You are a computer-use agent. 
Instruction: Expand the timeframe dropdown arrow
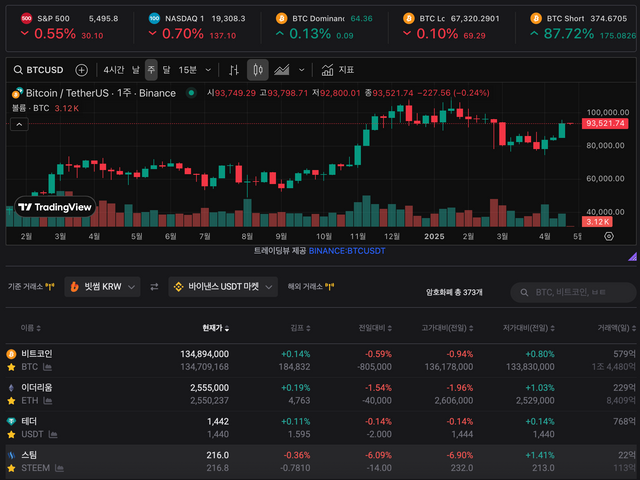pos(208,70)
